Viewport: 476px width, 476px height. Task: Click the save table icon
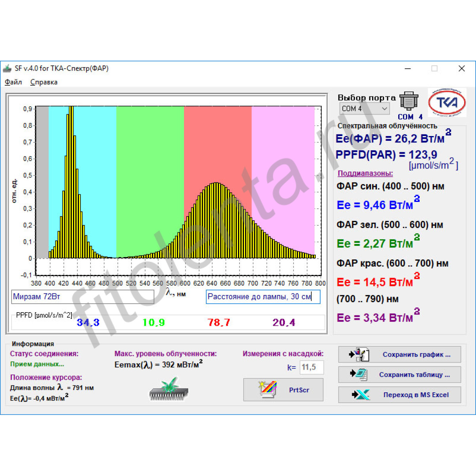click(359, 374)
